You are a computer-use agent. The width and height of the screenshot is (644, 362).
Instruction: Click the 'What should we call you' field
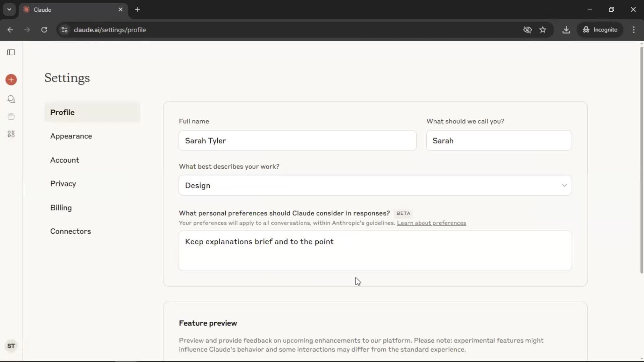(x=499, y=140)
